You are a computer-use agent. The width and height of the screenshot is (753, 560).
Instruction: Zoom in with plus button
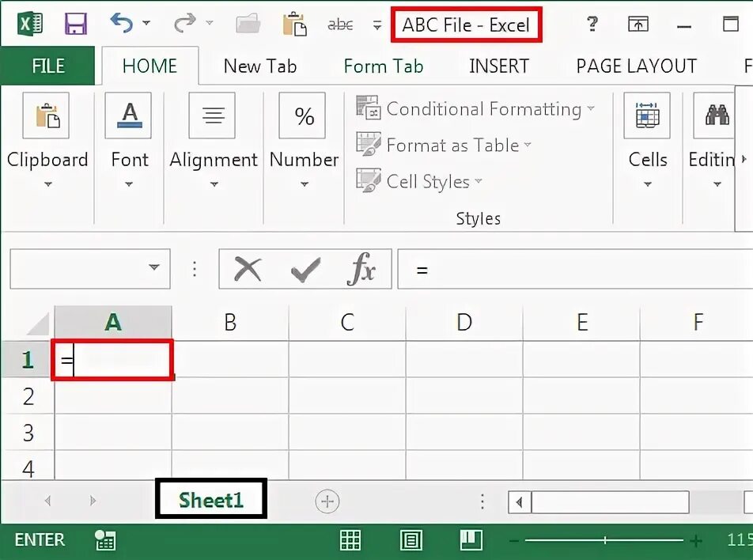[x=695, y=541]
